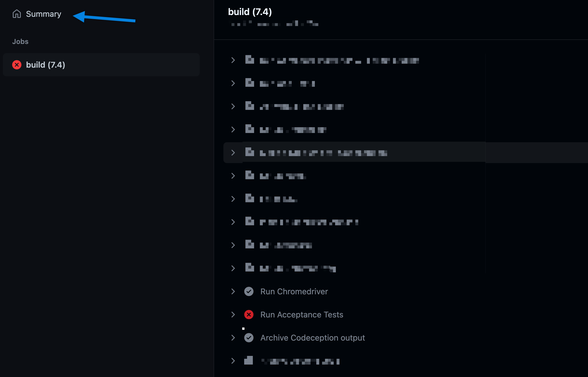The image size is (588, 377).
Task: Expand the Archive Codeception output step
Action: pos(233,338)
